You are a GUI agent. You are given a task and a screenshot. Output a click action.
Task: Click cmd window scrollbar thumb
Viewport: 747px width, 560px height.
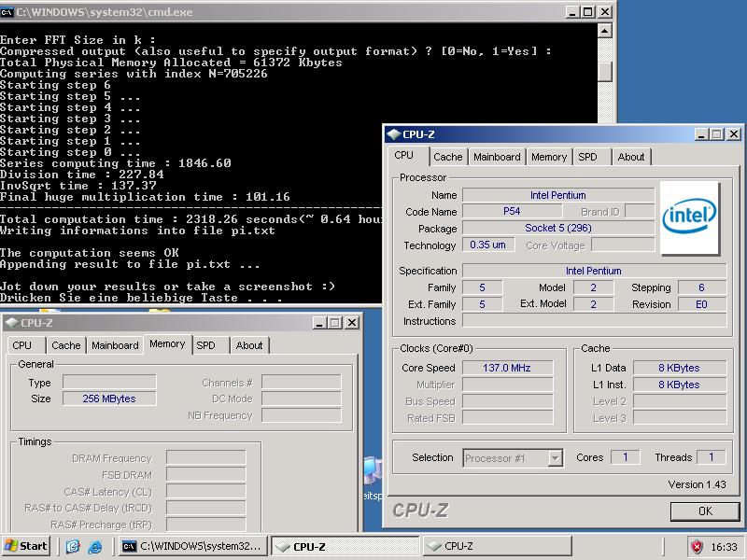pos(604,72)
